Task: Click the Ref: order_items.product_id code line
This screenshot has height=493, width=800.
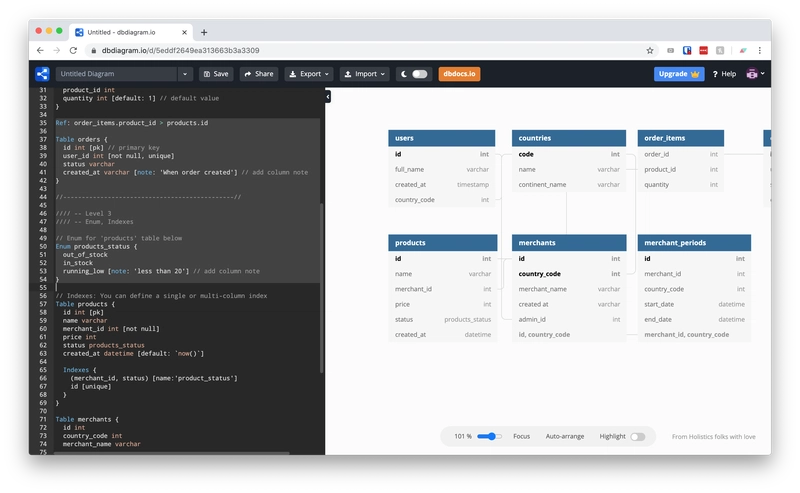Action: click(132, 123)
